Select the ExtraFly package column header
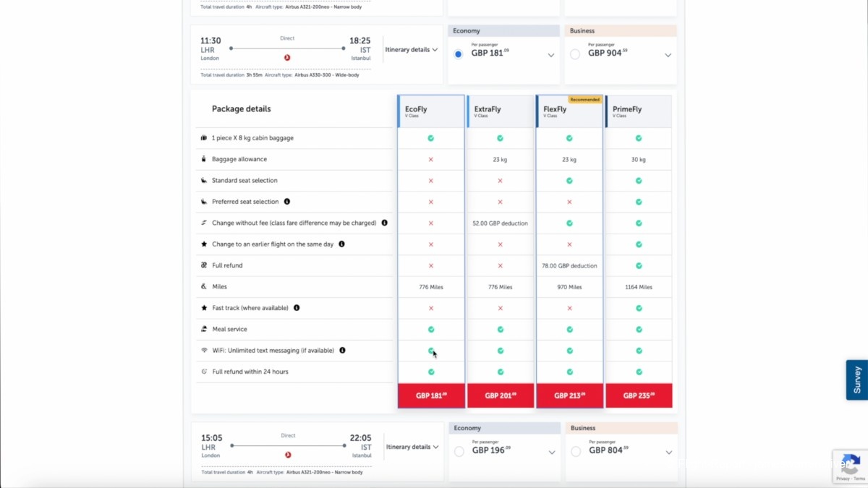Viewport: 868px width, 488px height. tap(501, 111)
